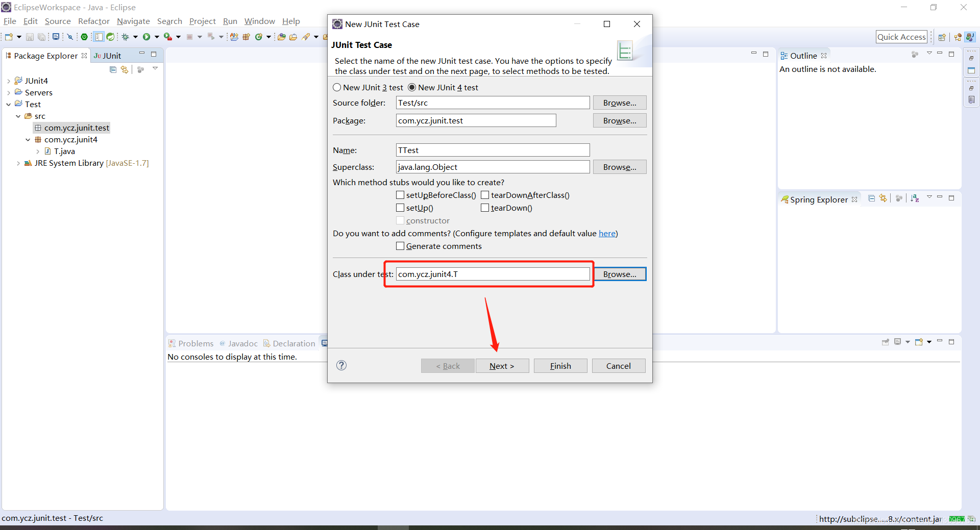Select the New JUnit 4 test radio button
Image resolution: width=980 pixels, height=530 pixels.
412,87
